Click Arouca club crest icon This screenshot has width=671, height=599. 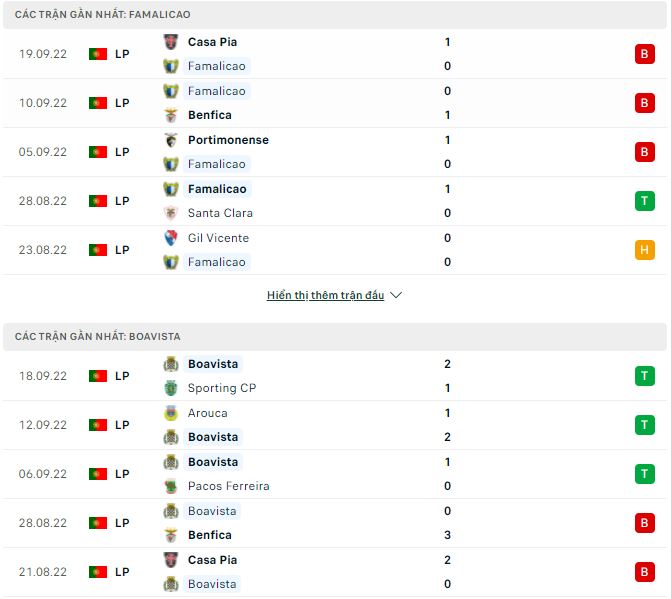pyautogui.click(x=171, y=413)
